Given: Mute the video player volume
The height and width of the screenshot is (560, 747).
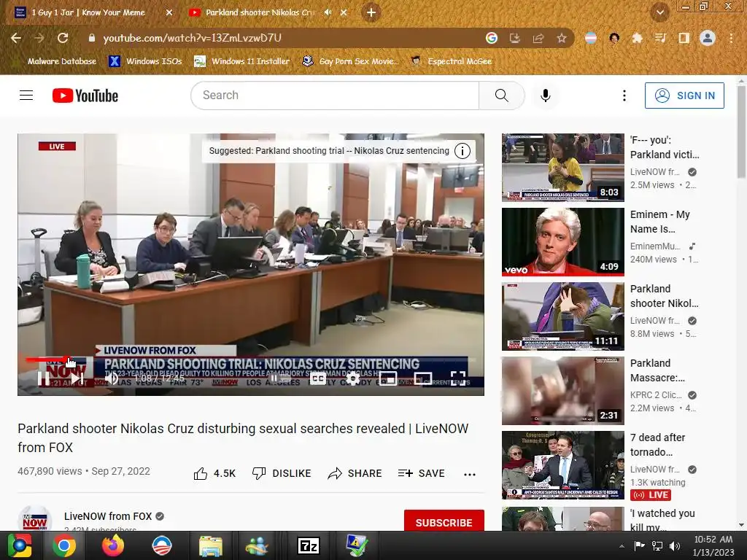Looking at the screenshot, I should tap(112, 378).
